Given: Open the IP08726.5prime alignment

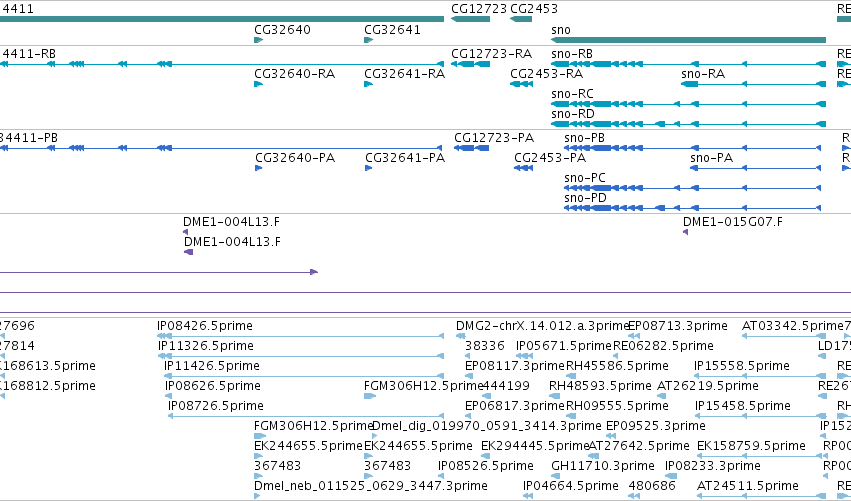Looking at the screenshot, I should point(306,416).
